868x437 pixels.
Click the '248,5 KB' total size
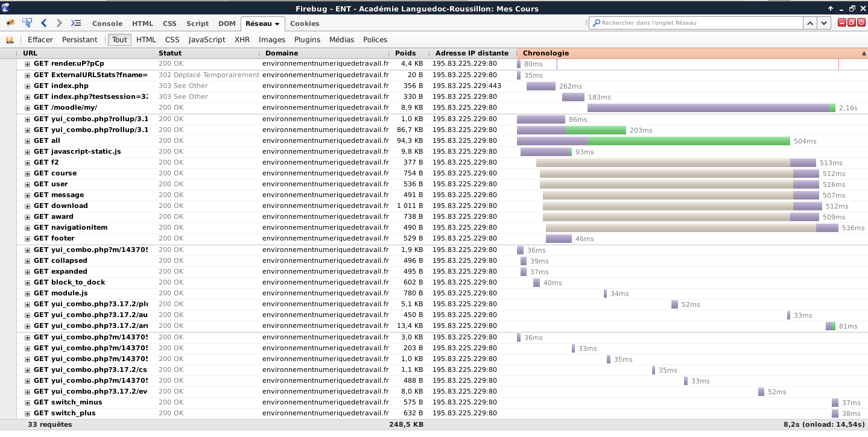pos(406,424)
